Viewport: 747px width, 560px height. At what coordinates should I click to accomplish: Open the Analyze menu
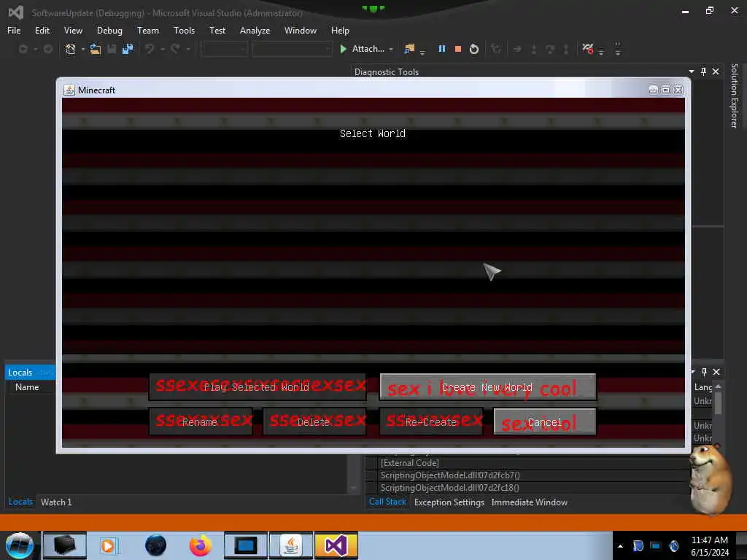pos(255,31)
